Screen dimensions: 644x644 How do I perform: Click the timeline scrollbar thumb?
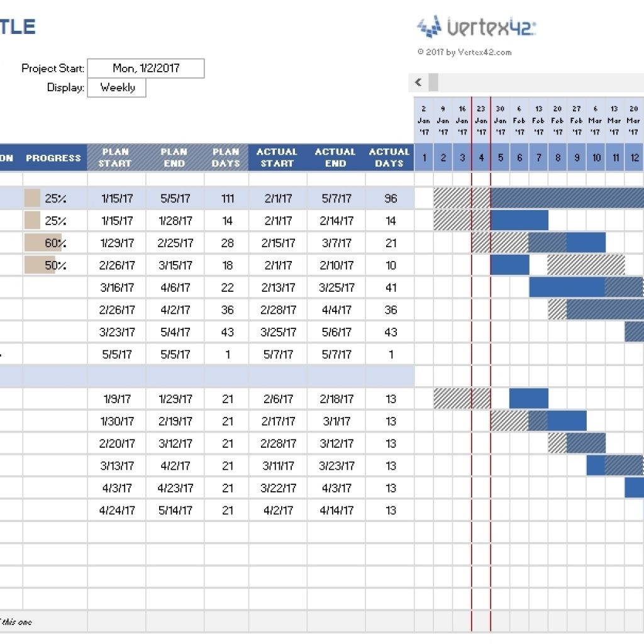(x=433, y=82)
